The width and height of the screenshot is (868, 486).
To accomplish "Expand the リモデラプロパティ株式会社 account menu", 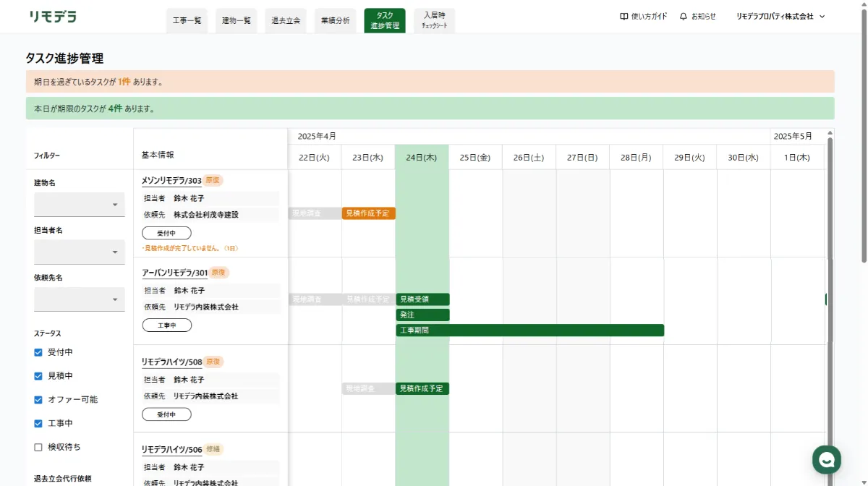I will click(x=780, y=17).
